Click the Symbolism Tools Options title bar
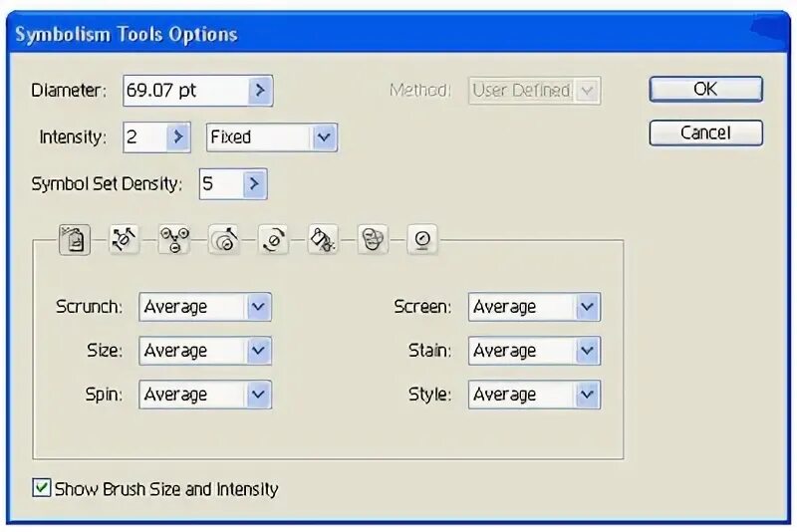This screenshot has height=532, width=797. 398,34
